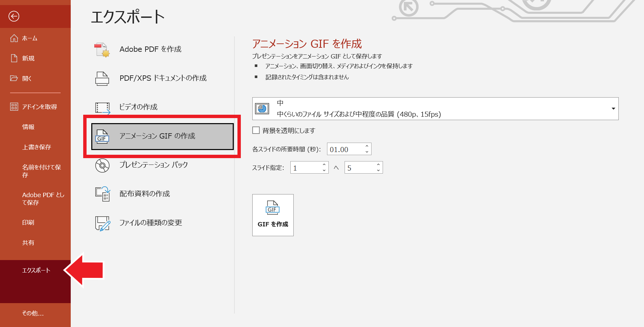Click the Adobe PDF creation icon
This screenshot has height=327, width=644.
tap(102, 49)
